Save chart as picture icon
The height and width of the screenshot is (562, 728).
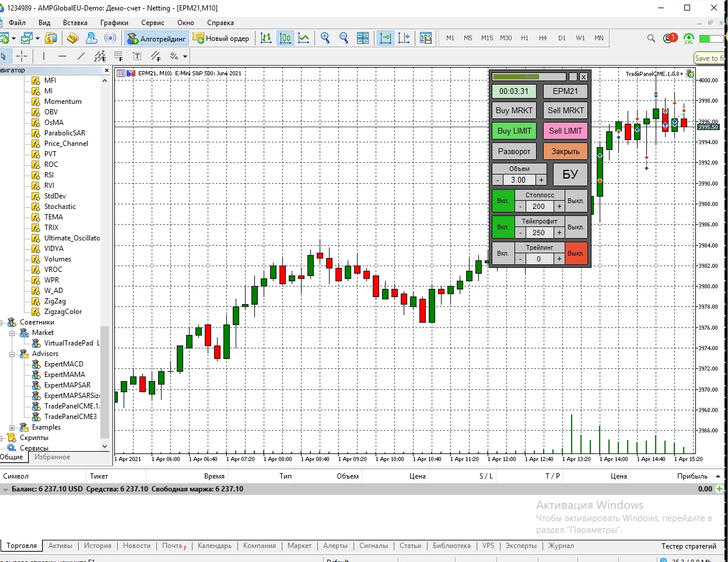[x=426, y=39]
